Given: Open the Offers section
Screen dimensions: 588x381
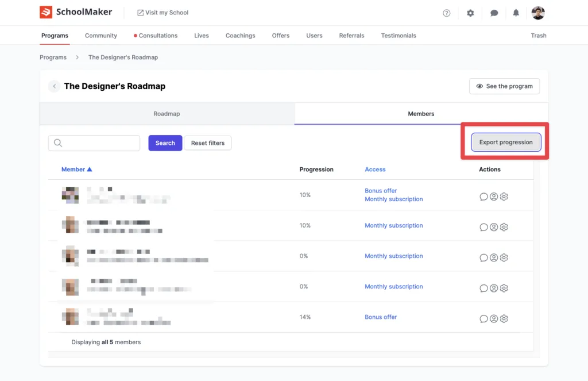Looking at the screenshot, I should pos(280,36).
